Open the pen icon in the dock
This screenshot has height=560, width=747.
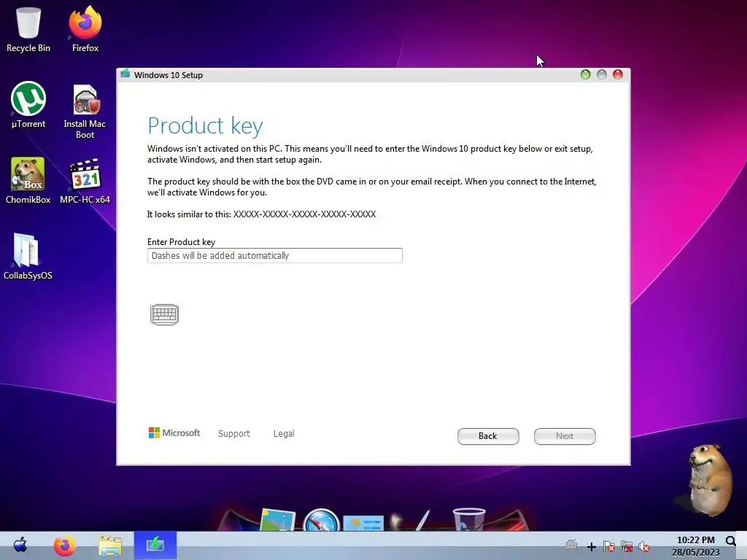pos(422,521)
